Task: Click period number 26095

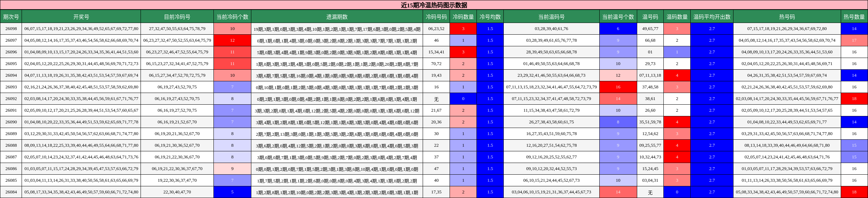Action: 11,64
